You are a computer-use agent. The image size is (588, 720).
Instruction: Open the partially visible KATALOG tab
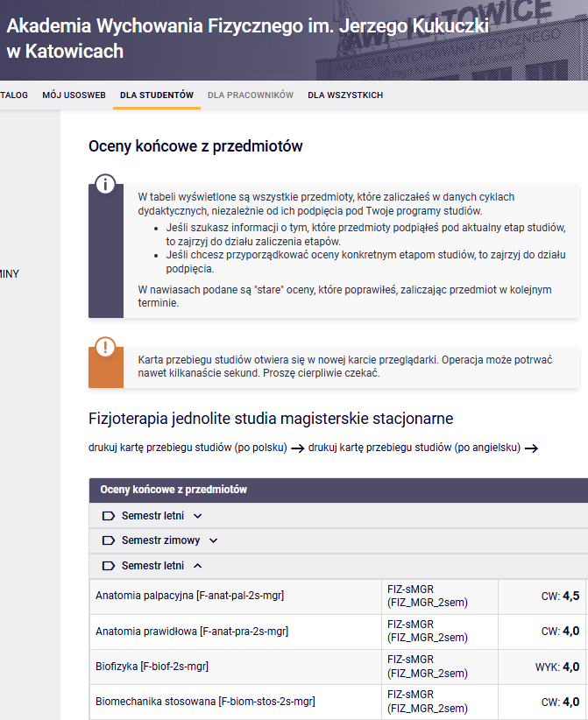(x=14, y=95)
